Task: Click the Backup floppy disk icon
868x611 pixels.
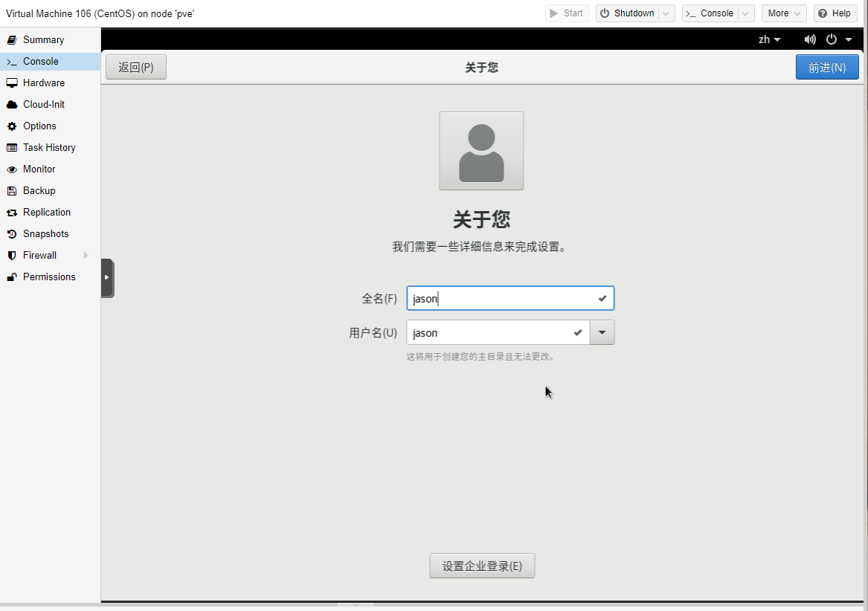Action: click(x=12, y=191)
